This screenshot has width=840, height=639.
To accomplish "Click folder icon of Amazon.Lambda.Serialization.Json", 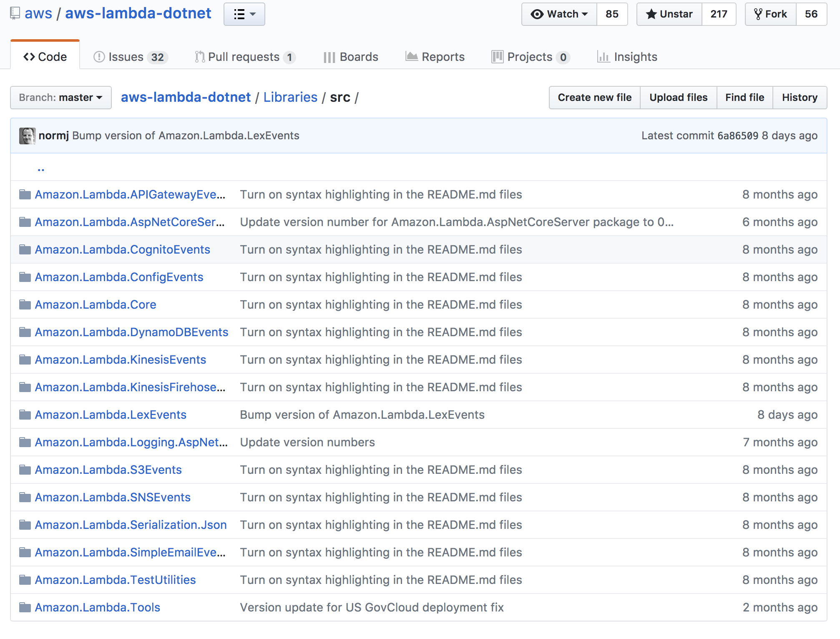I will point(25,525).
